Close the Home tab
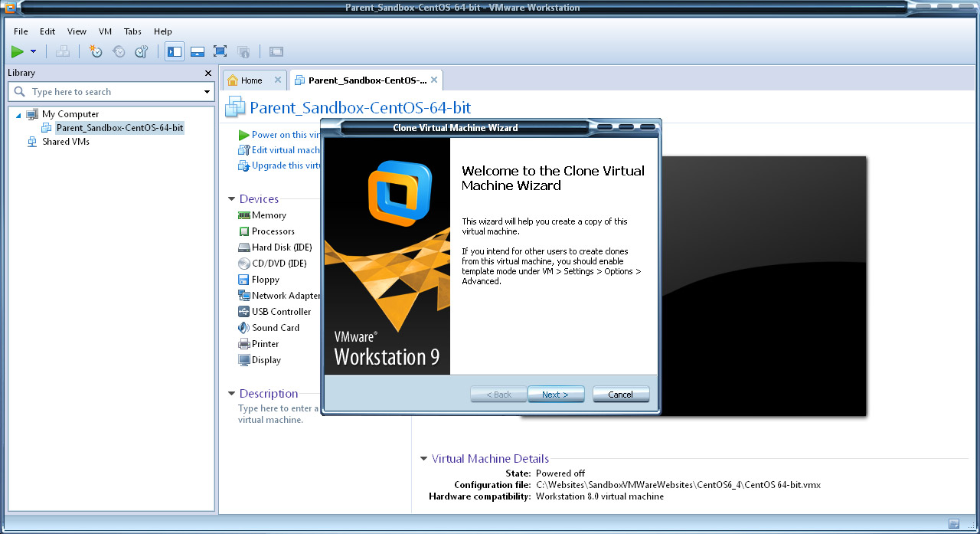980x534 pixels. click(x=278, y=80)
